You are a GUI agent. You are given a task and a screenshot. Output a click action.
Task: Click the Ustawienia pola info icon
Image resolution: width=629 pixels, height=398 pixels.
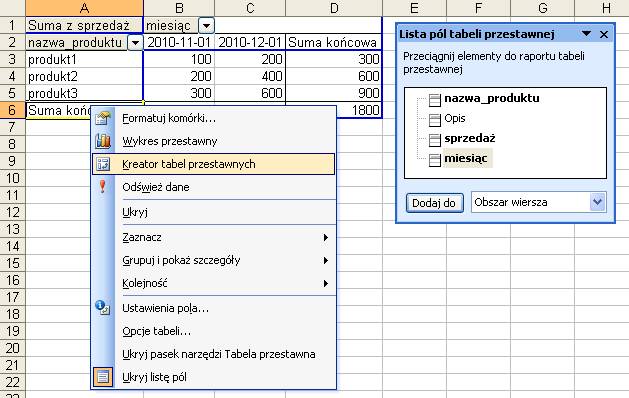[103, 308]
